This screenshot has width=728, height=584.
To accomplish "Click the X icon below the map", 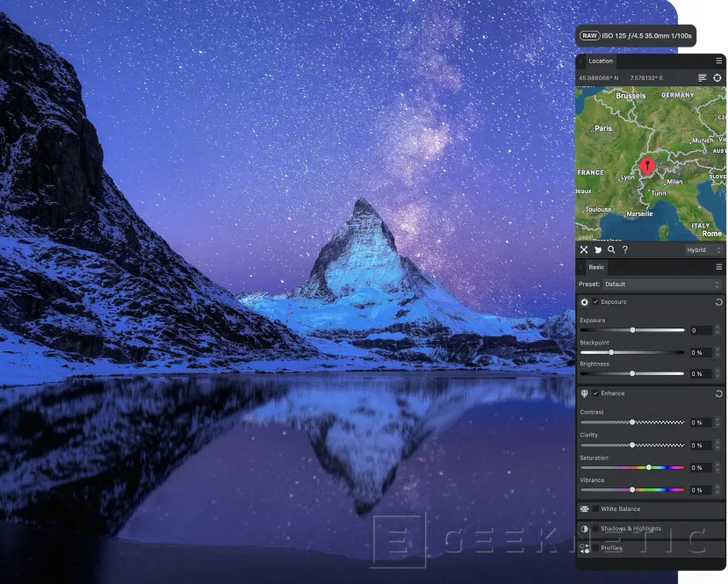I will (584, 249).
